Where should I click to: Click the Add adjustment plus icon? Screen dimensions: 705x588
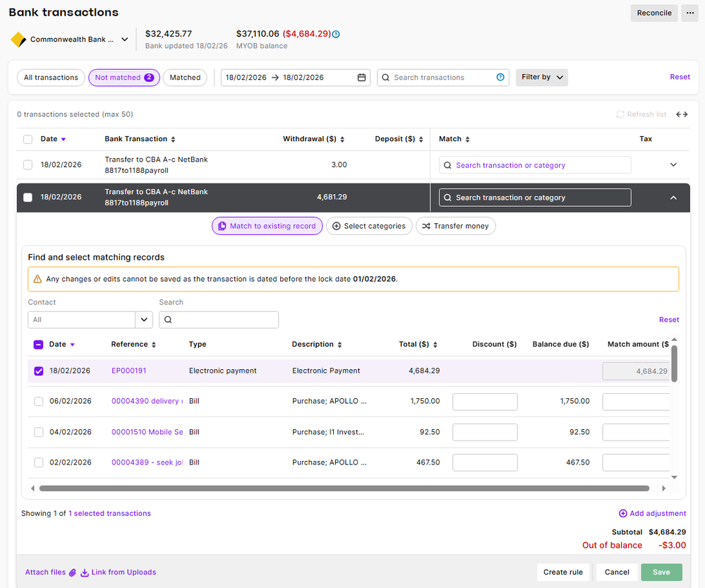pyautogui.click(x=622, y=513)
